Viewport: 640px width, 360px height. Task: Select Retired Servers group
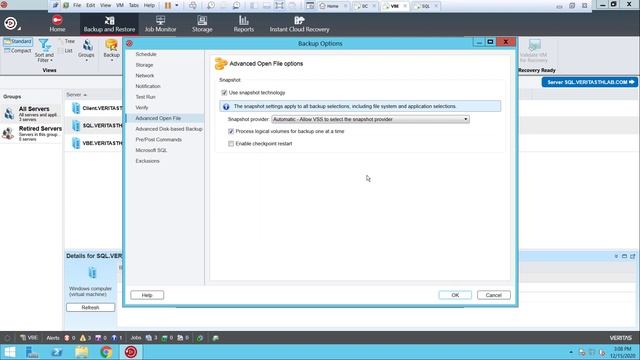point(32,133)
